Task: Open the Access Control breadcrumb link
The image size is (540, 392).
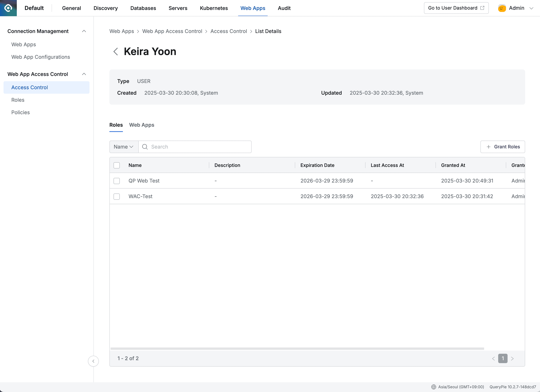Action: (x=228, y=31)
